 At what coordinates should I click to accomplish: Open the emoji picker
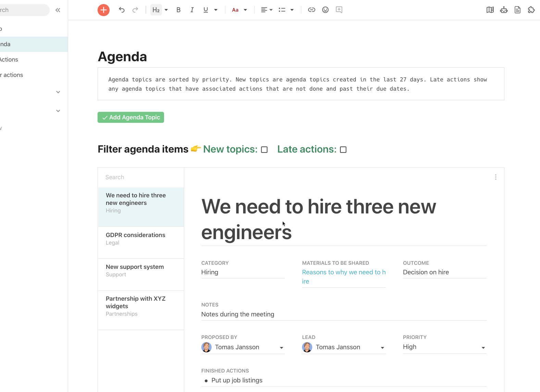tap(325, 10)
